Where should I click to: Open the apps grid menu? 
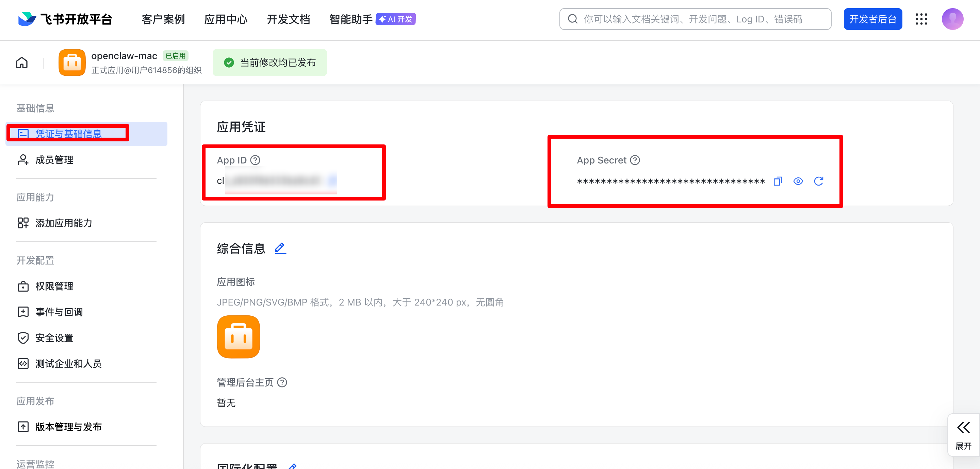pyautogui.click(x=921, y=19)
